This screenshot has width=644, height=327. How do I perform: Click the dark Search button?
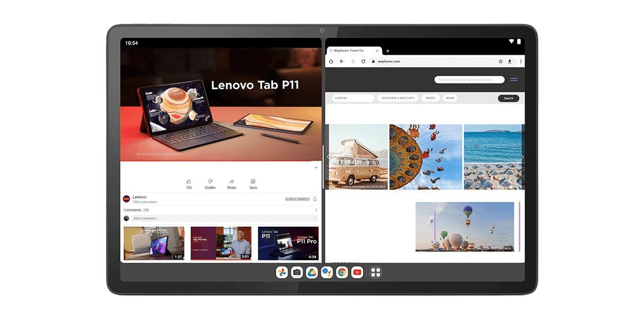click(508, 98)
